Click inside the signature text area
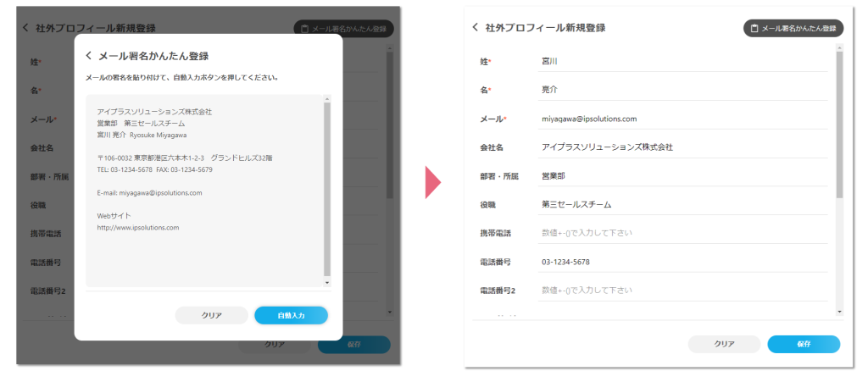This screenshot has width=868, height=371. pos(204,191)
